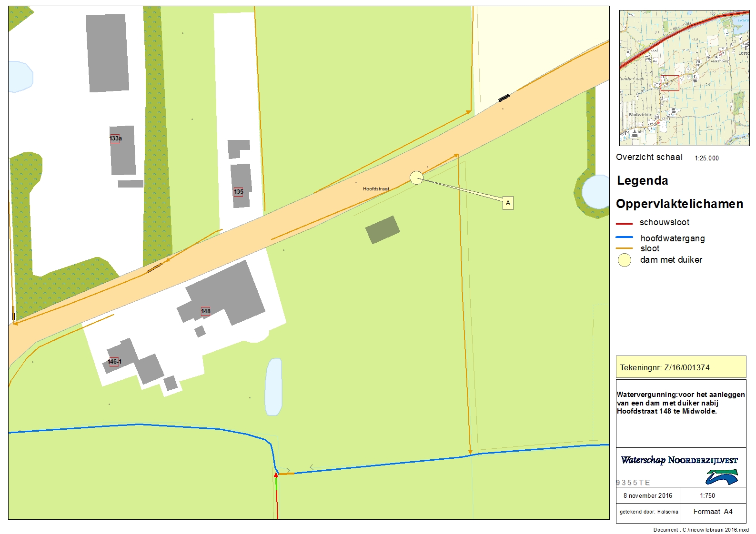
Task: Select the house number 135 label
Action: click(239, 192)
